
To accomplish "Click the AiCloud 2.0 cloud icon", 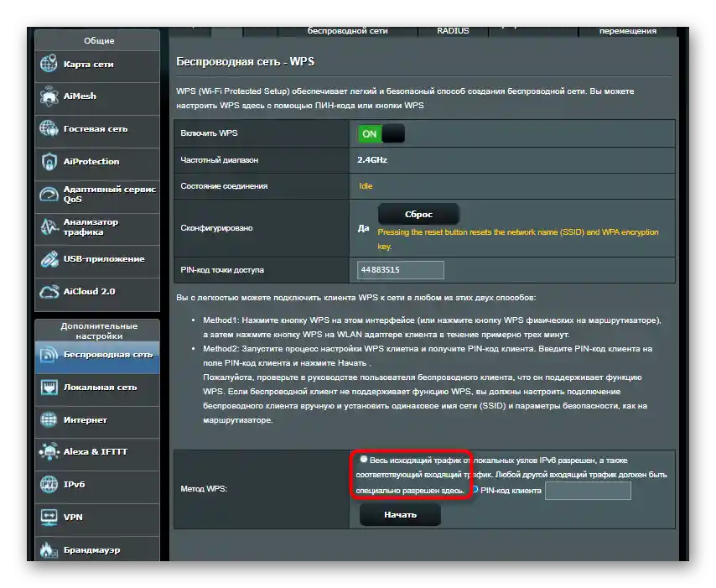I will (49, 291).
